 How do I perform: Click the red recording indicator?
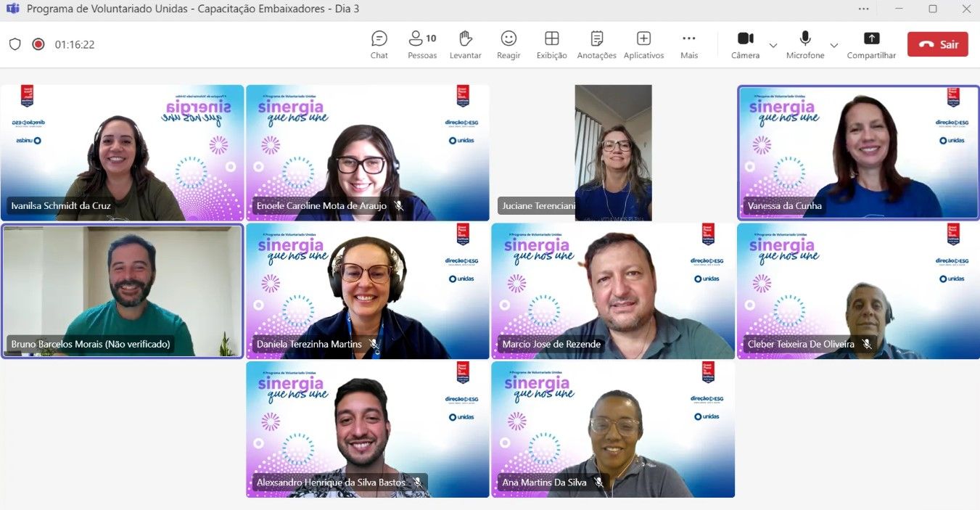pos(38,44)
